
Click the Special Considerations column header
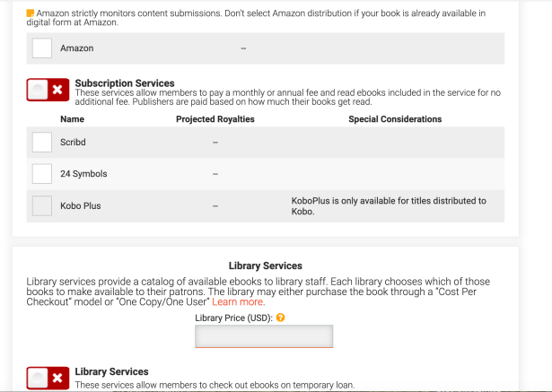(x=395, y=119)
